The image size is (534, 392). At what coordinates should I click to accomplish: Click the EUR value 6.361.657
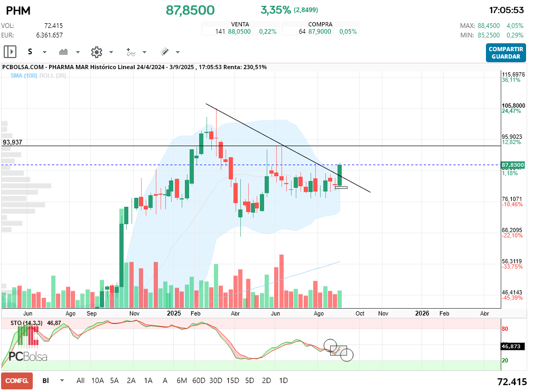[x=49, y=35]
